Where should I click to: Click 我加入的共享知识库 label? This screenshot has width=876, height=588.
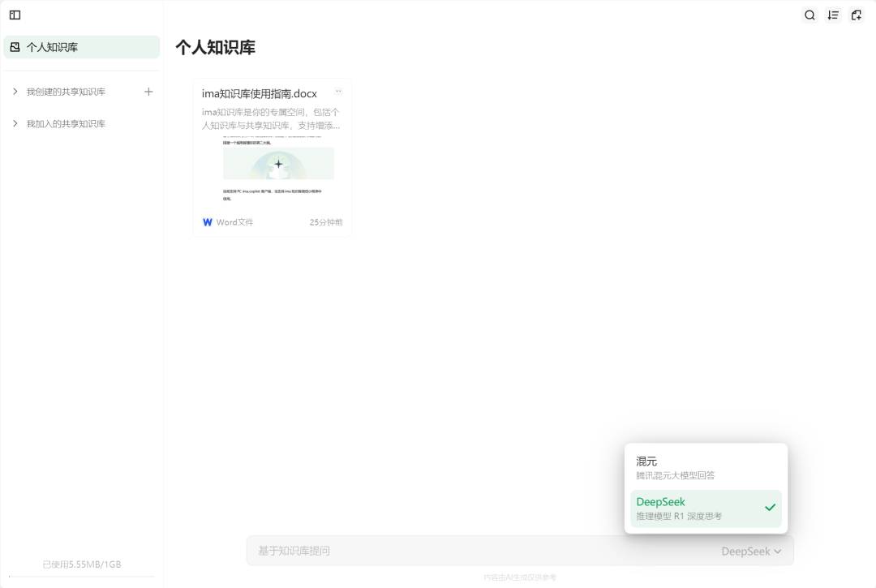(x=66, y=123)
